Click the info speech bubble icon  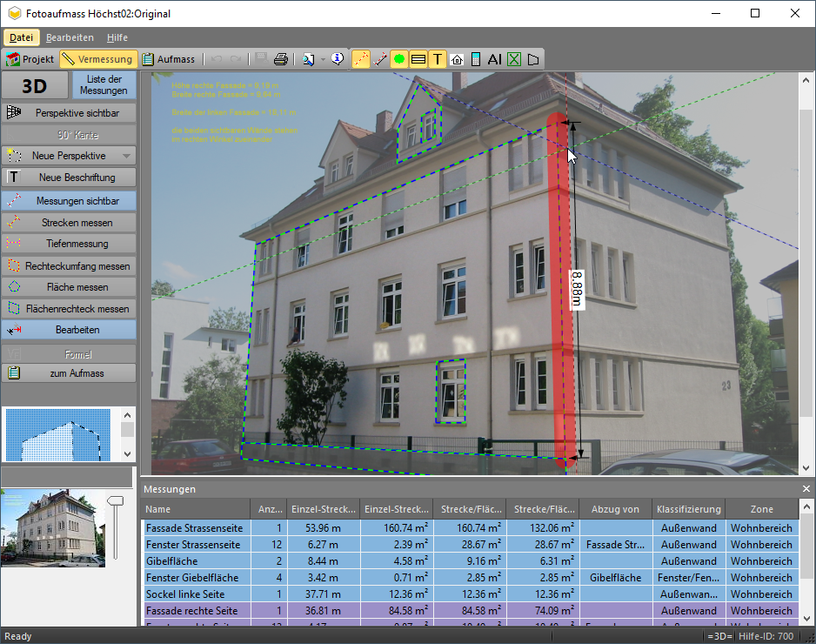338,59
